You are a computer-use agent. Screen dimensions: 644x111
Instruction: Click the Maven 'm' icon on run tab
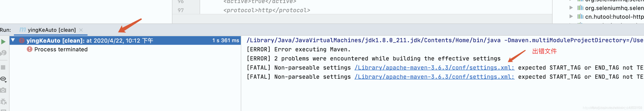point(22,30)
